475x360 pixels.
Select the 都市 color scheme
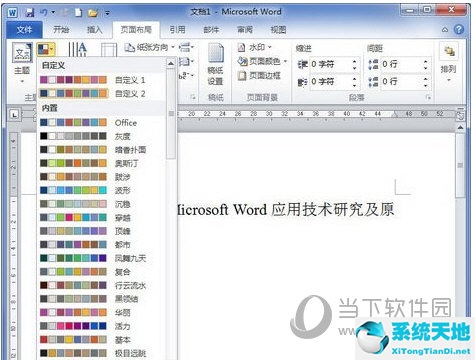click(102, 245)
